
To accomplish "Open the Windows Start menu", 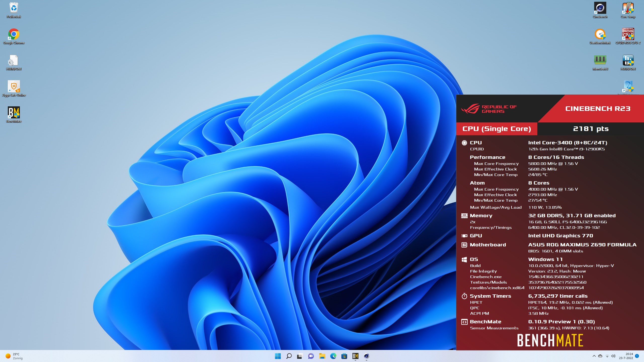I will tap(278, 356).
